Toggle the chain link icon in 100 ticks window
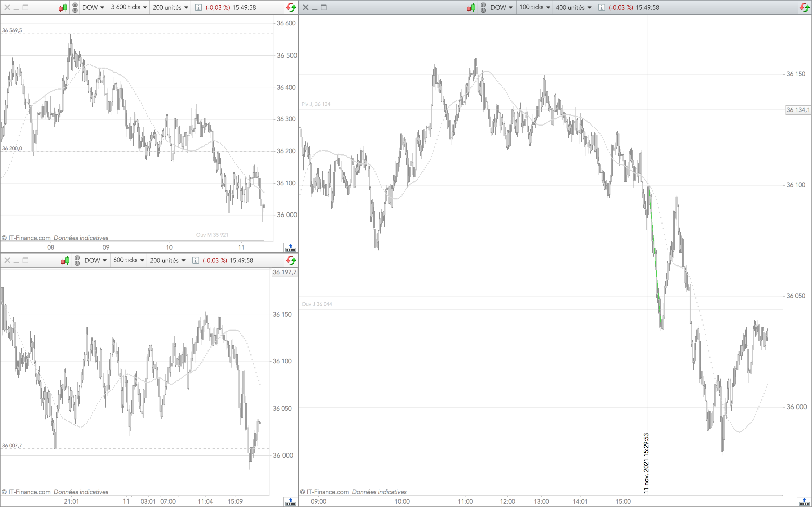 pos(483,7)
